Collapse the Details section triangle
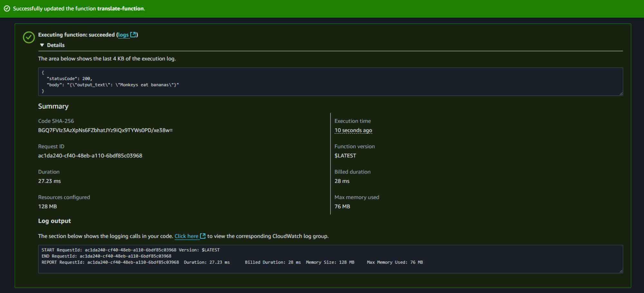This screenshot has width=644, height=293. pyautogui.click(x=42, y=45)
